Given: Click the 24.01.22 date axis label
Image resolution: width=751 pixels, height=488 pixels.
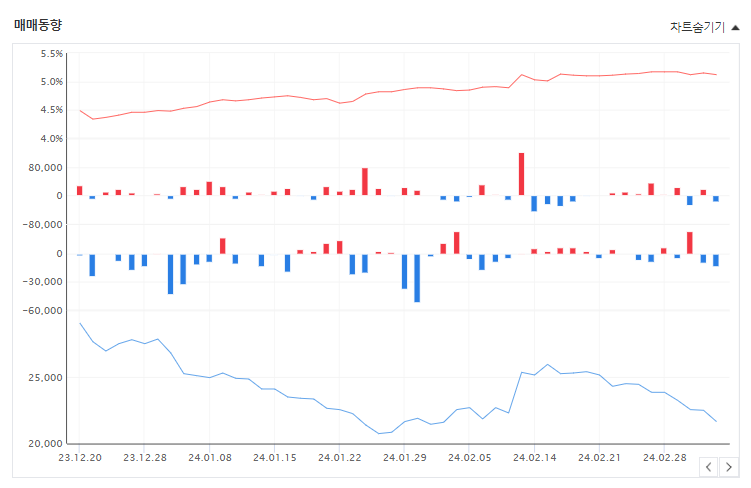Looking at the screenshot, I should click(340, 458).
